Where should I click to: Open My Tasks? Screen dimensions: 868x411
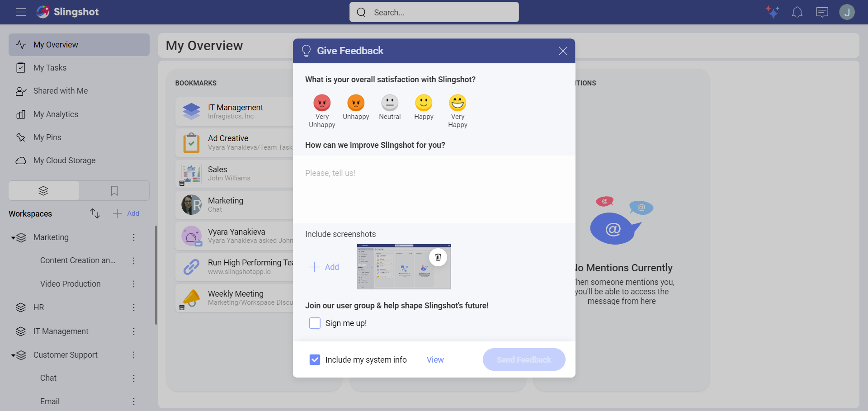(79, 68)
